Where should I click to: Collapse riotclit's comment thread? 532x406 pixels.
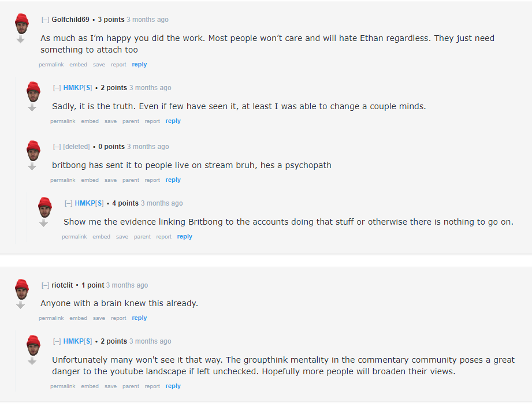coord(46,285)
